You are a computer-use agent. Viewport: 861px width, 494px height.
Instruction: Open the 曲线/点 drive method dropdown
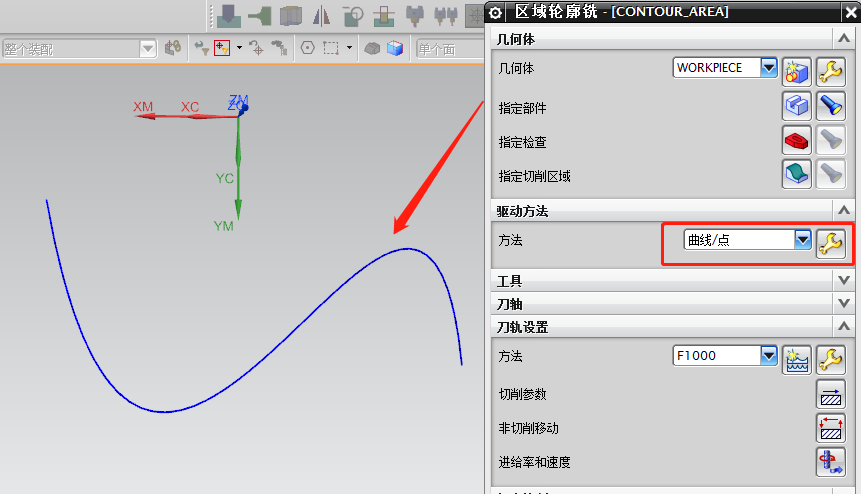[x=802, y=239]
